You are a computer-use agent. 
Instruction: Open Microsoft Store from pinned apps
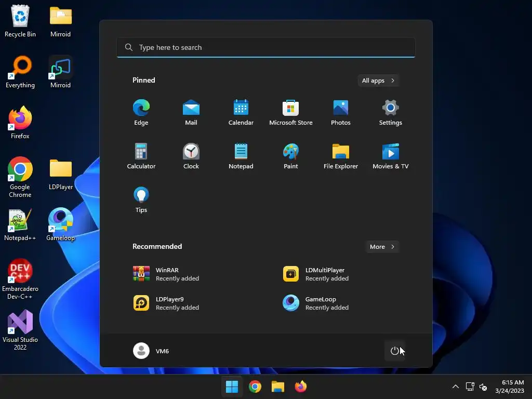291,112
